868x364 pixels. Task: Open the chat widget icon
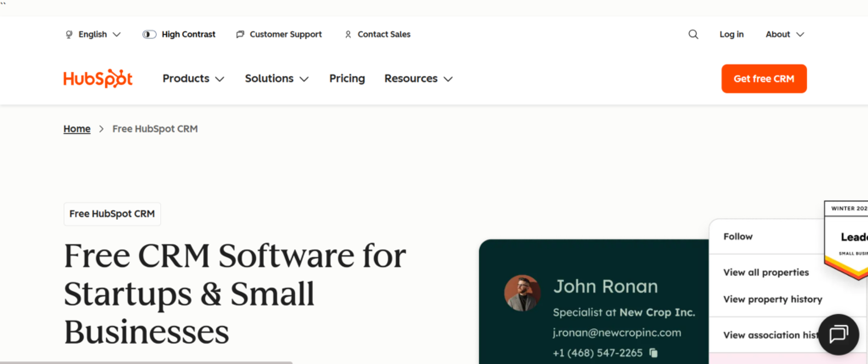838,333
